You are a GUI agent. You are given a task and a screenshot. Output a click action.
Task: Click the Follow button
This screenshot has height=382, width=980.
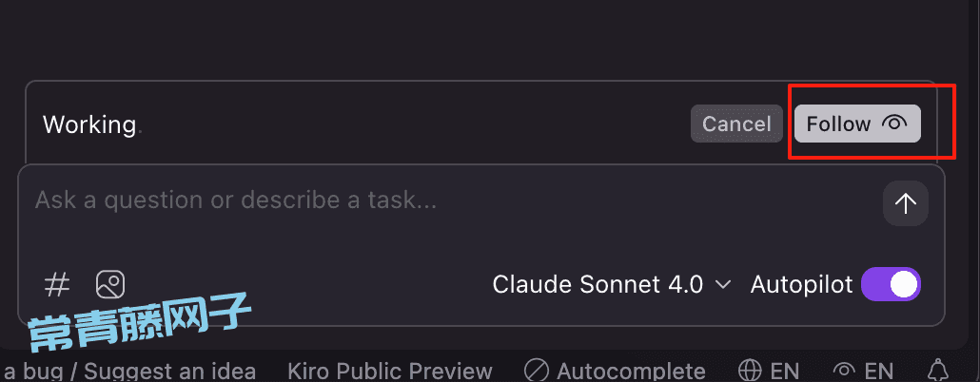click(857, 124)
